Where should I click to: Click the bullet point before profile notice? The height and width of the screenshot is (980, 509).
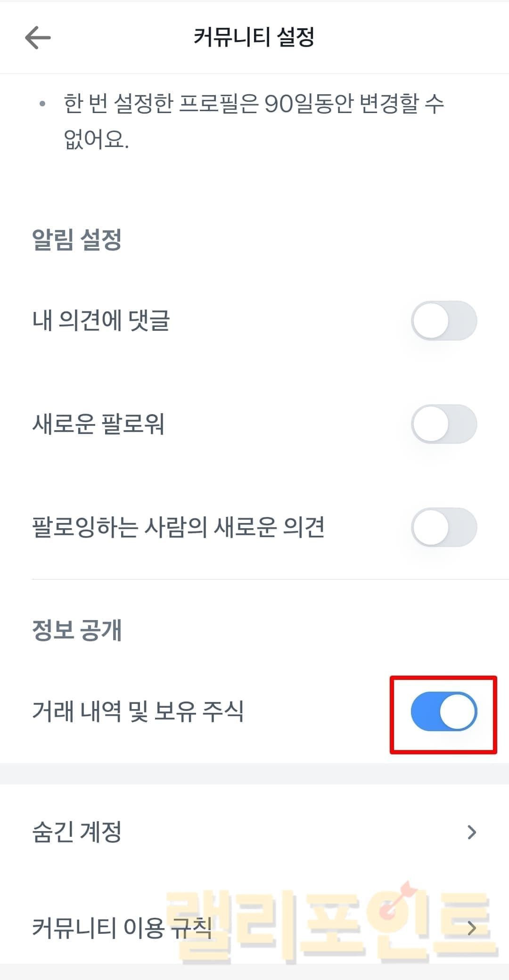pos(42,104)
